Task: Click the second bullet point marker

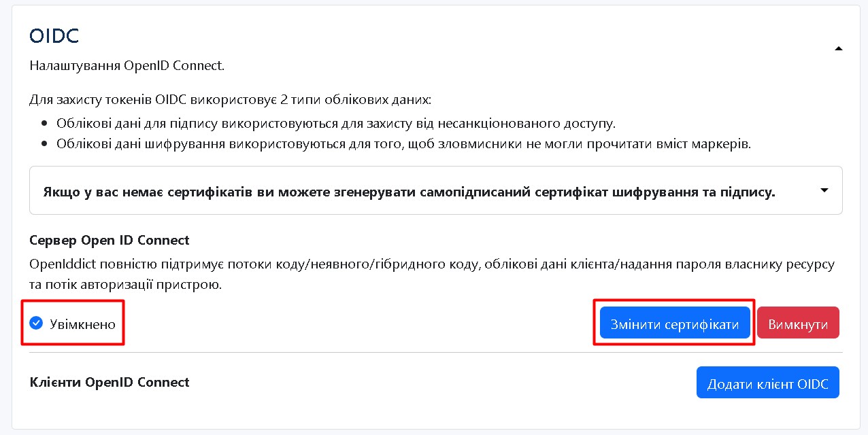Action: (x=44, y=145)
